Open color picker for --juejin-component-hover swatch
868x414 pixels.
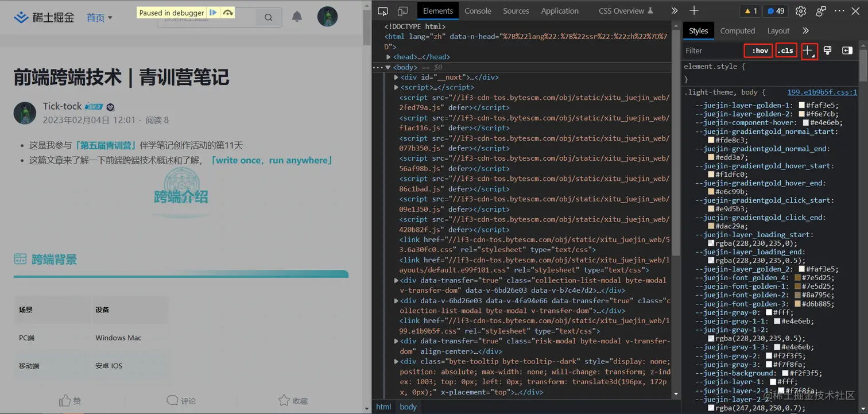click(805, 123)
